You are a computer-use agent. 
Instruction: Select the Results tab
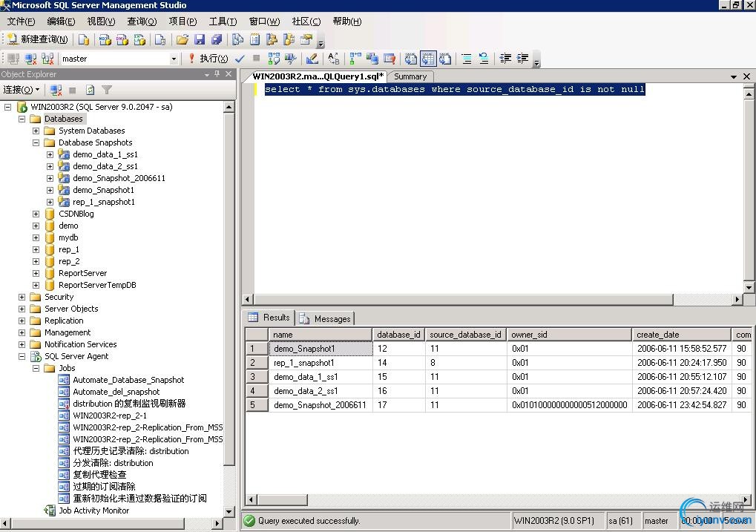pos(269,318)
